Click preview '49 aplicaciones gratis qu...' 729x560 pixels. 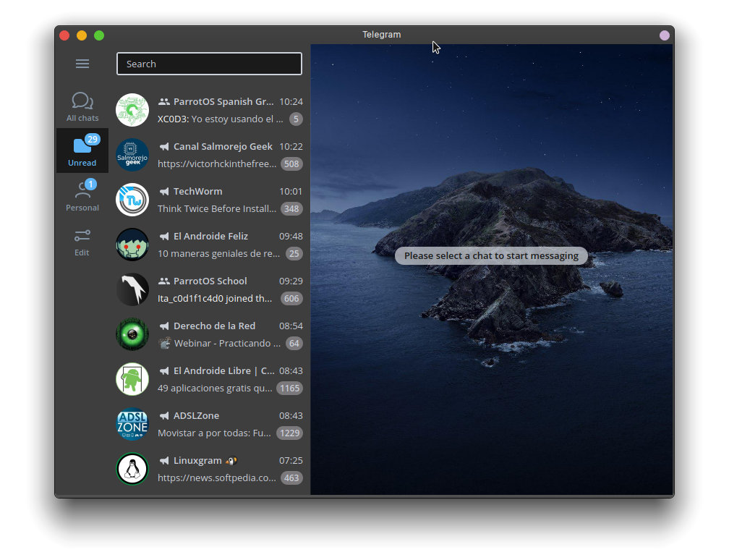215,389
